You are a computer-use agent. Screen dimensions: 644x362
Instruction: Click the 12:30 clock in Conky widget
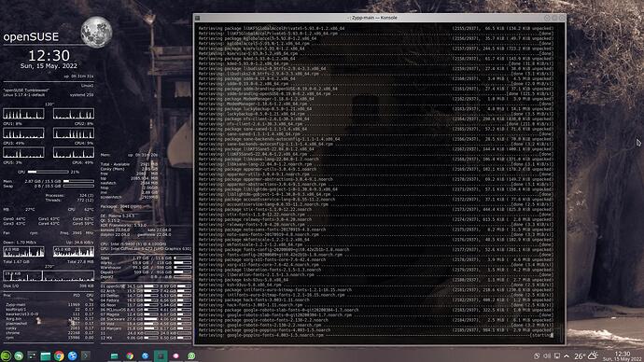pyautogui.click(x=49, y=55)
